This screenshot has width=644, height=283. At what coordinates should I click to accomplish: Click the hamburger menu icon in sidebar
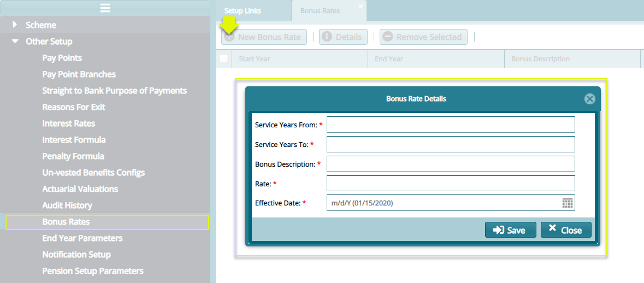tap(105, 8)
